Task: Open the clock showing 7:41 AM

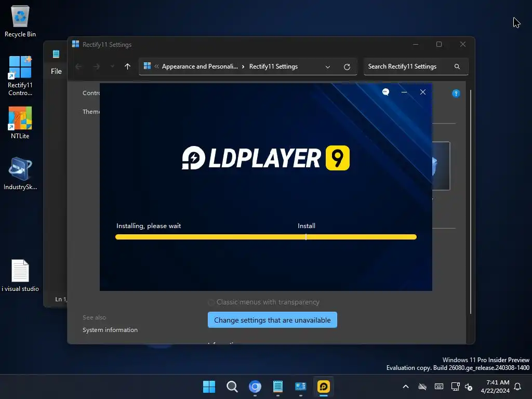Action: (495, 387)
